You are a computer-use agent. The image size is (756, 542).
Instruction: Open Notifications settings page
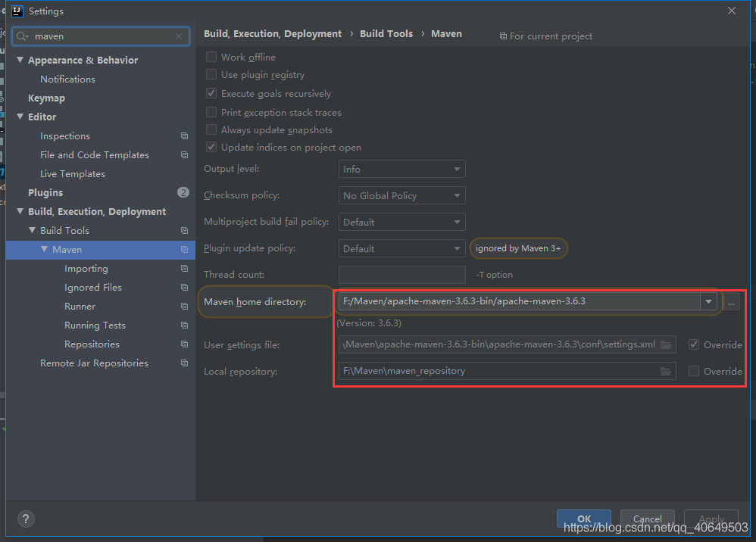coord(67,79)
